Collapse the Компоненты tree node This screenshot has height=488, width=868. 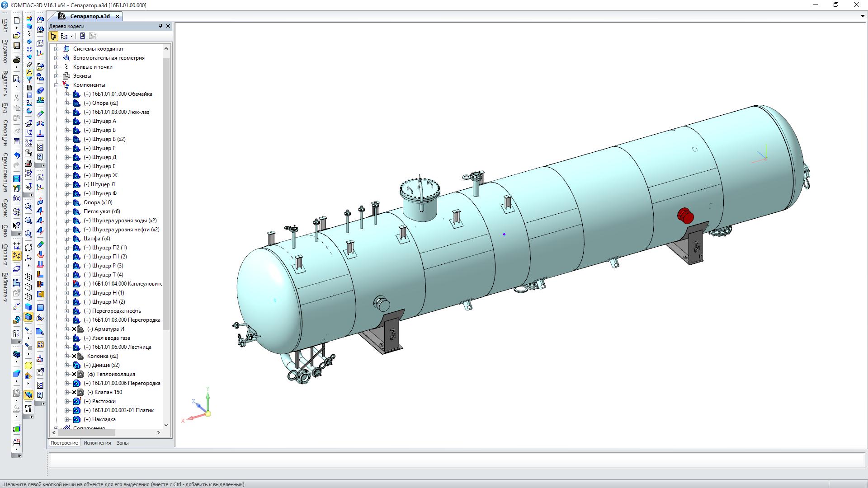tap(57, 85)
